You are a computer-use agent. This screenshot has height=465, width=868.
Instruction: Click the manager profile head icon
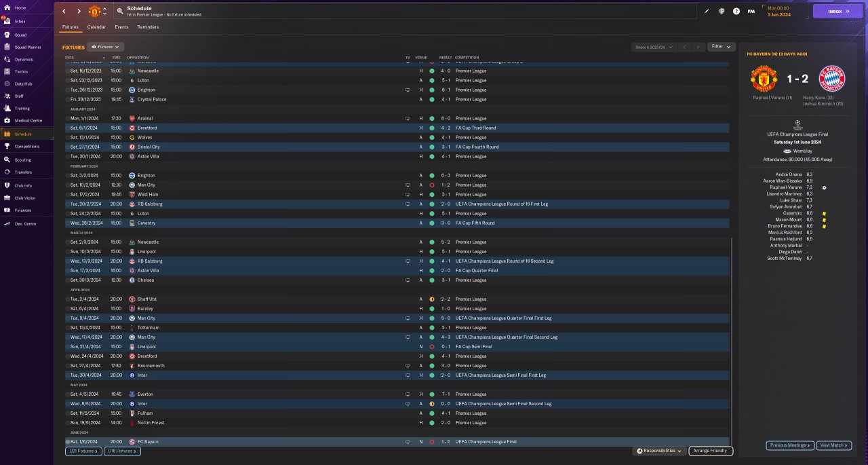coord(722,11)
